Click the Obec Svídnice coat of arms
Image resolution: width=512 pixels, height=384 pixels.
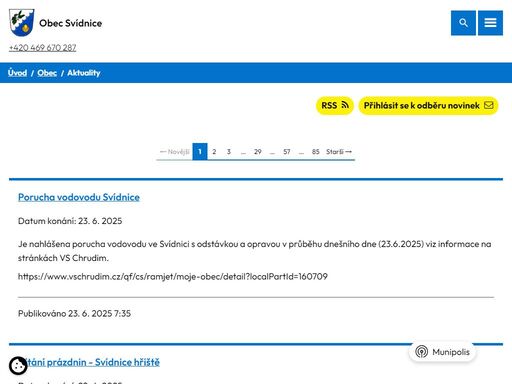coord(22,22)
